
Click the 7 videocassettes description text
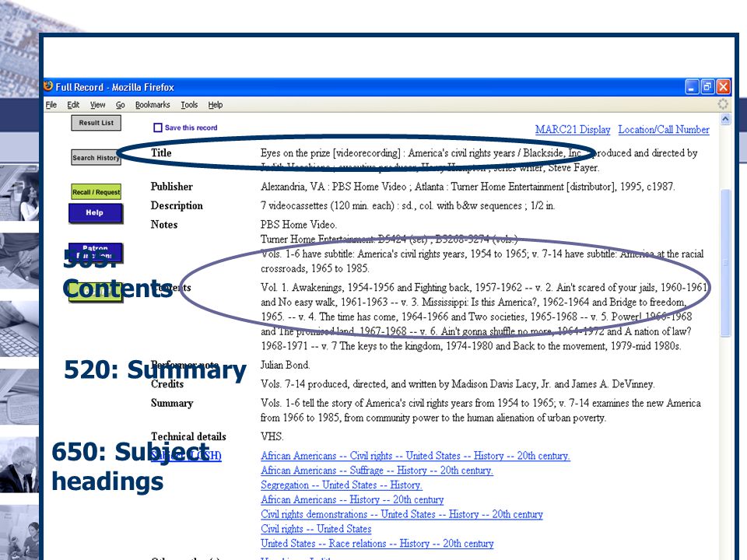tap(407, 205)
